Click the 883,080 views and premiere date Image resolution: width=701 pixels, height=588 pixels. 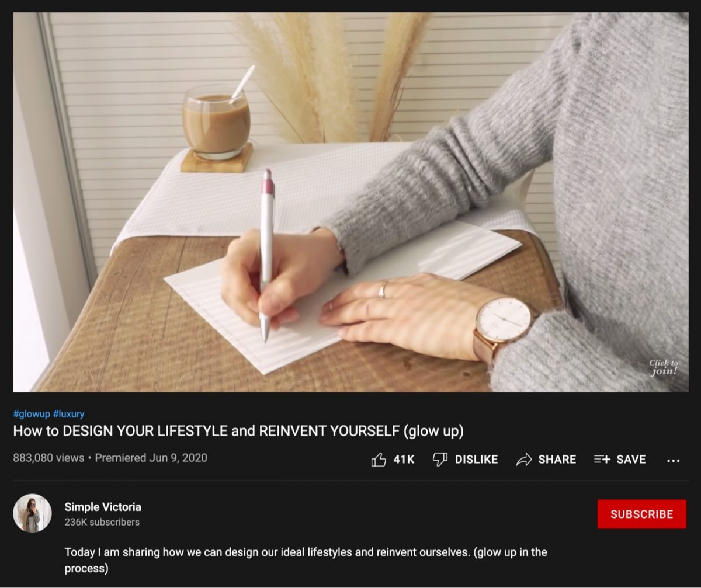pos(110,458)
